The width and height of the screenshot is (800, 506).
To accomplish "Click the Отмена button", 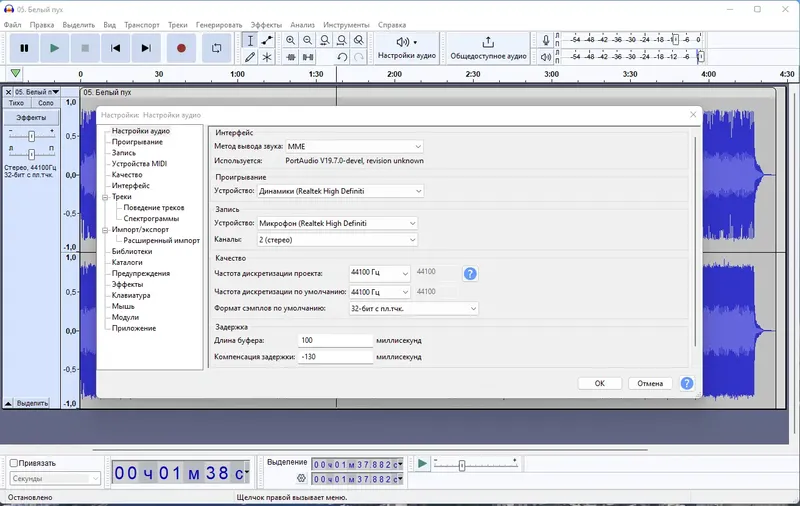I will click(650, 383).
